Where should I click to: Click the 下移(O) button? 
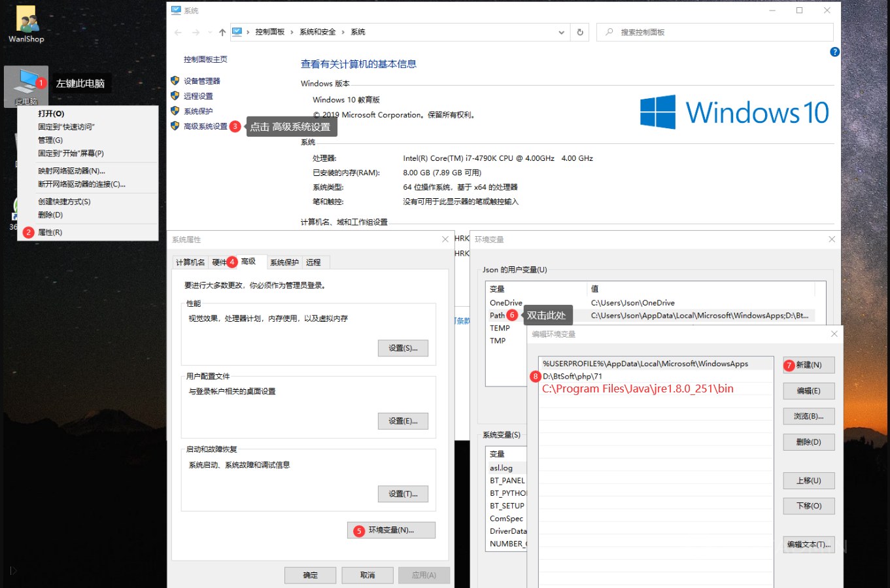pos(809,506)
